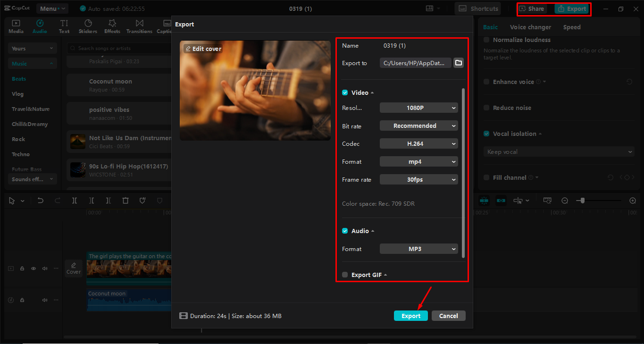This screenshot has width=644, height=344.
Task: Lock the Coconut moon audio track
Action: pyautogui.click(x=22, y=300)
